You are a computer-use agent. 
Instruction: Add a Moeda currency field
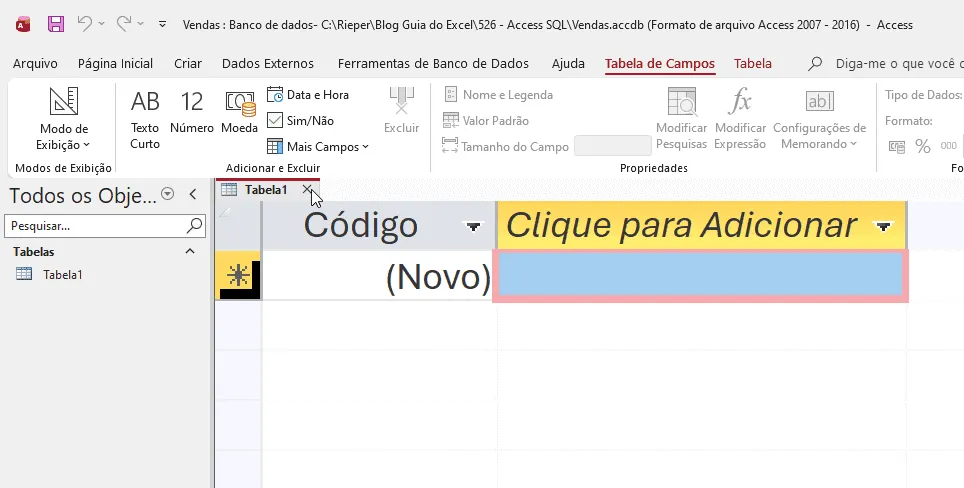pyautogui.click(x=239, y=112)
